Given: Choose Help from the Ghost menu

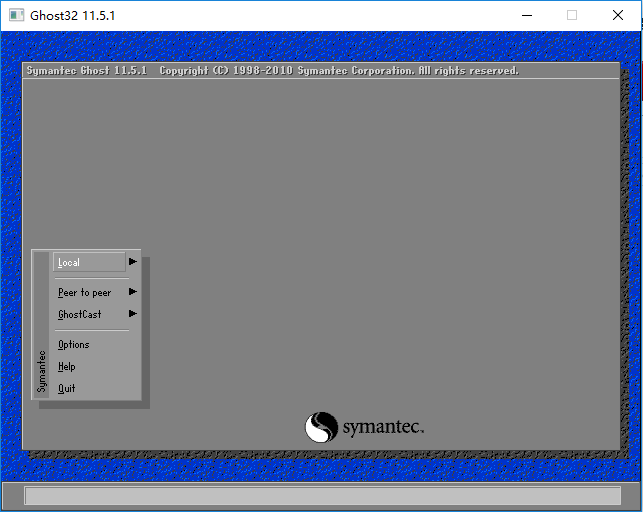Looking at the screenshot, I should pos(66,366).
